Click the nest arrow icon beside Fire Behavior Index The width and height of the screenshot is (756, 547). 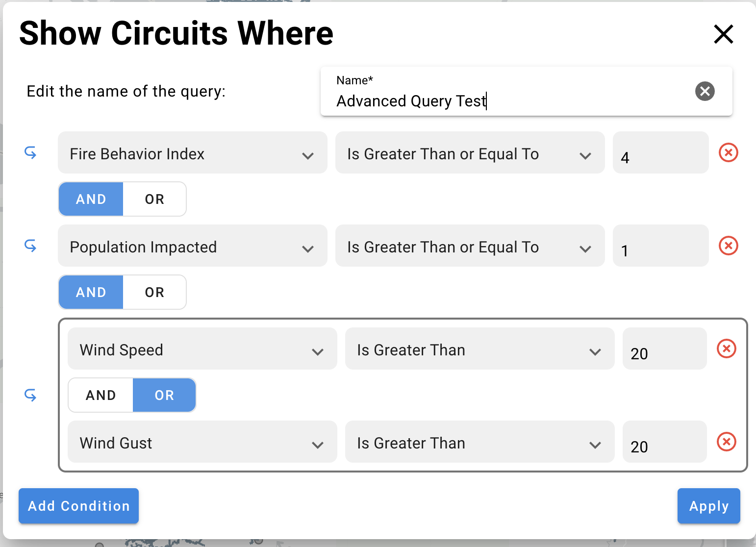pyautogui.click(x=31, y=153)
